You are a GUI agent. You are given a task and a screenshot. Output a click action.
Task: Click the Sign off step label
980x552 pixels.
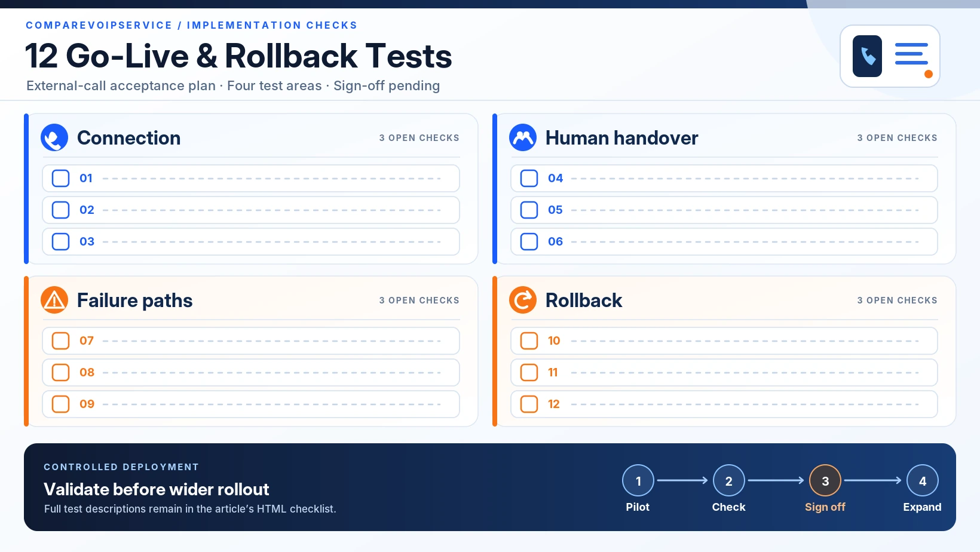pyautogui.click(x=825, y=507)
